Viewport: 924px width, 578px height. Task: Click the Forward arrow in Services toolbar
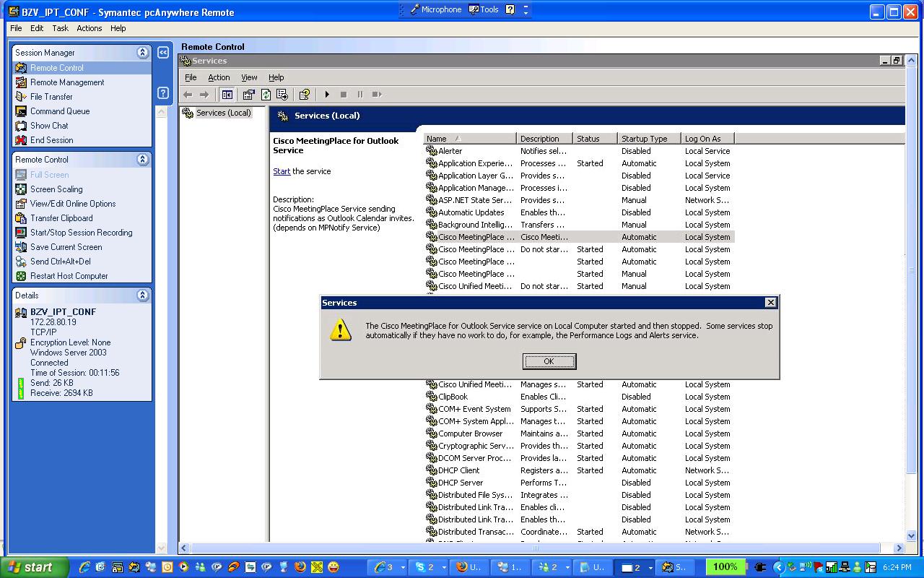(x=204, y=95)
